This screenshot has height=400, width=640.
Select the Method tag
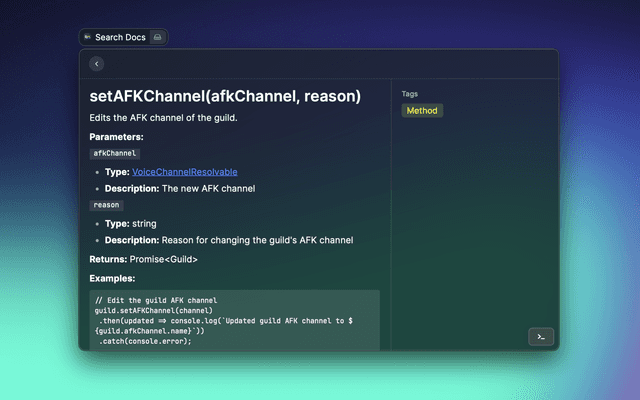[421, 111]
